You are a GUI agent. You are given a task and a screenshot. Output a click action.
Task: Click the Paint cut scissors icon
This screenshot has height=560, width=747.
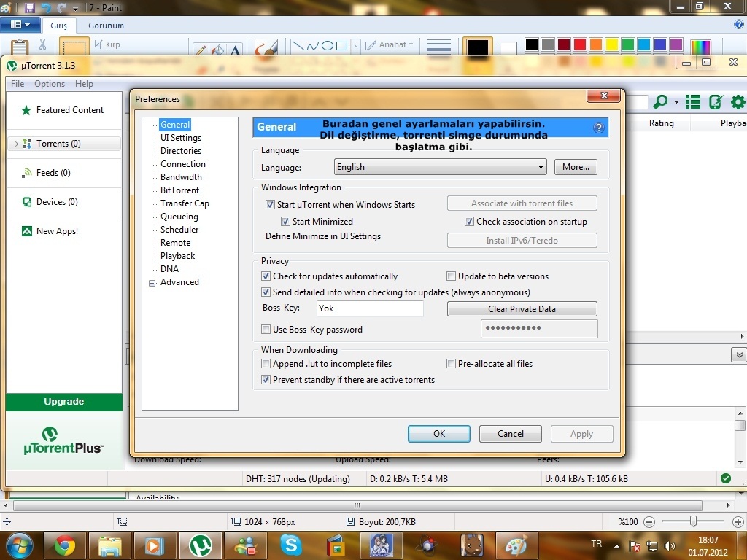pos(42,44)
